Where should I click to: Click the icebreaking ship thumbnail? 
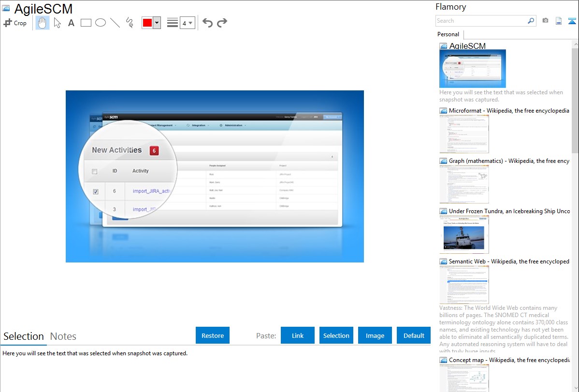464,234
